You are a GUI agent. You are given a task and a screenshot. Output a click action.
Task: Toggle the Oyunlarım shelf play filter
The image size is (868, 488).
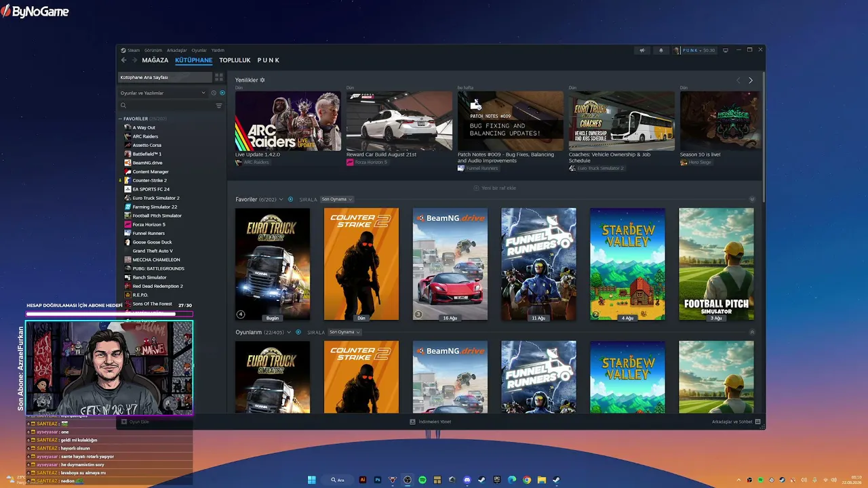[298, 332]
